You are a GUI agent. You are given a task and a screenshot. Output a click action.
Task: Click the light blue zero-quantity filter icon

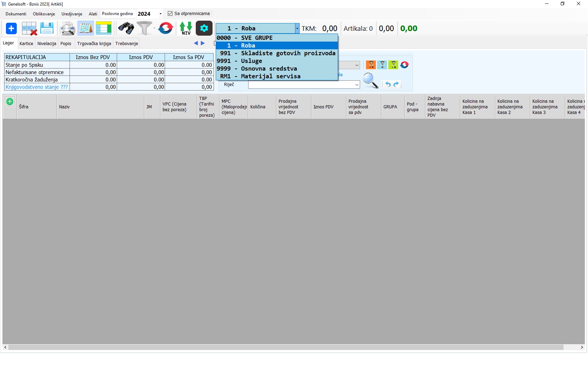click(382, 65)
